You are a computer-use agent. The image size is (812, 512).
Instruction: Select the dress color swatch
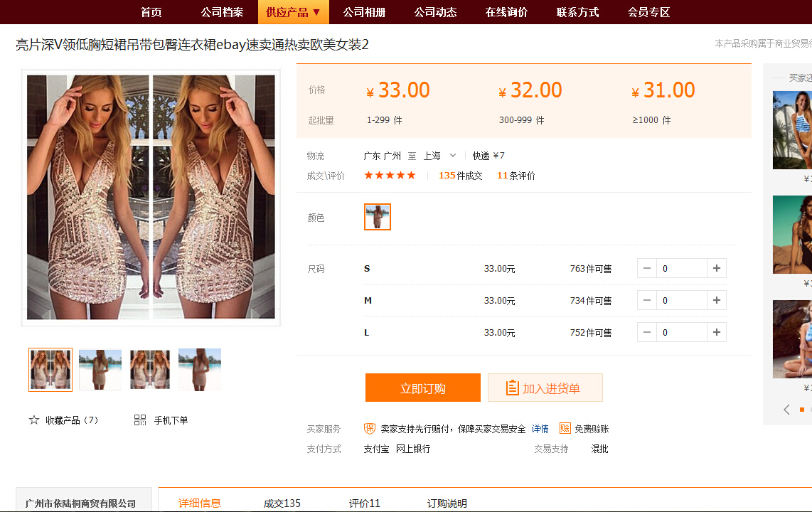pyautogui.click(x=378, y=217)
